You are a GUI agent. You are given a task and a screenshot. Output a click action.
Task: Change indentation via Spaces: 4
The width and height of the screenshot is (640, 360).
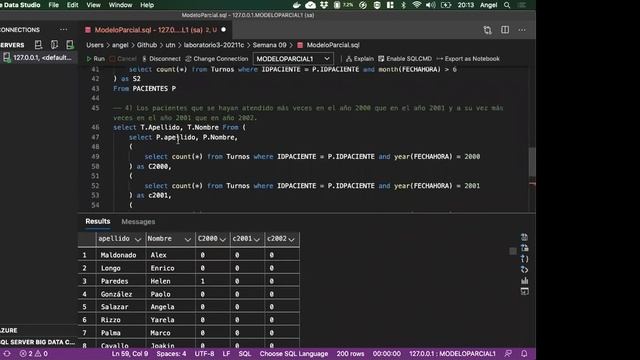click(171, 353)
